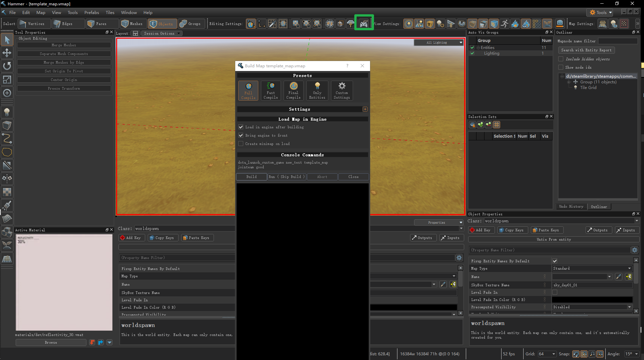Select the Entity lightbulb tool

pyautogui.click(x=7, y=112)
